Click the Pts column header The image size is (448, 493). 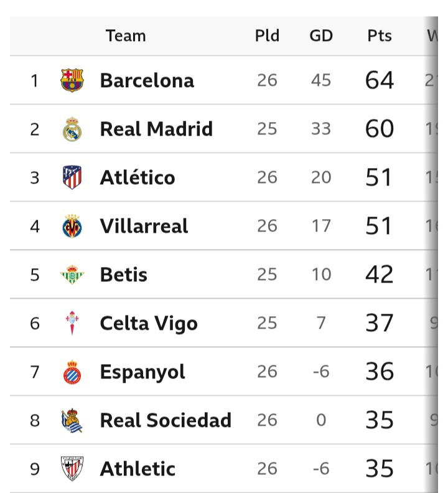tap(380, 35)
